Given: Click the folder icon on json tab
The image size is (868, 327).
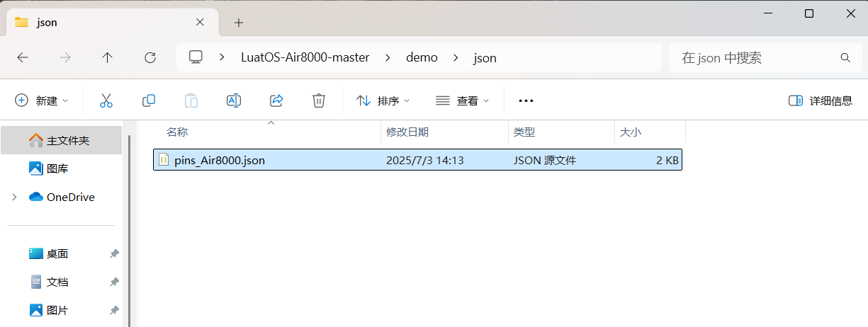Looking at the screenshot, I should click(21, 22).
